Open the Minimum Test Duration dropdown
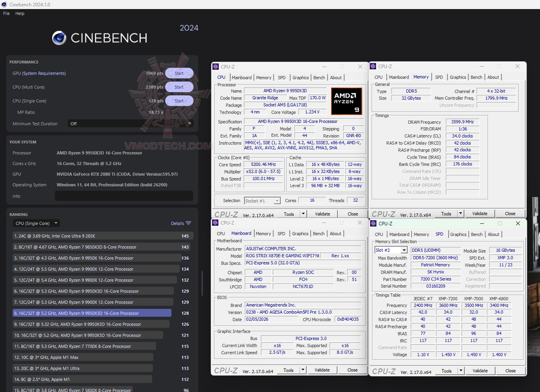 point(130,124)
